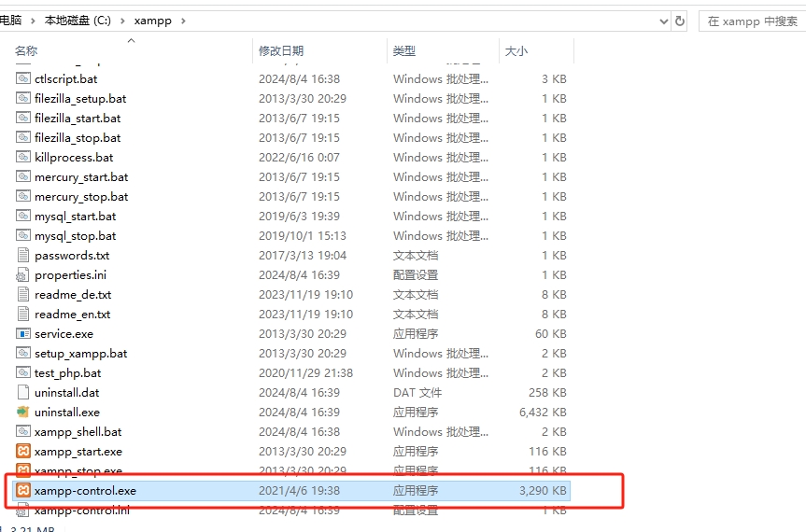
Task: Select file name uninstall.dat
Action: point(67,392)
